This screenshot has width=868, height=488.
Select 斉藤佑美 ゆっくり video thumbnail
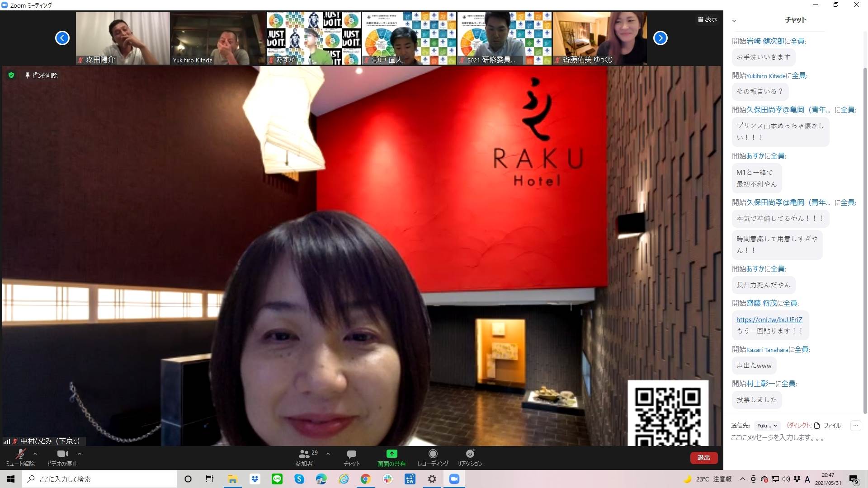(x=600, y=38)
